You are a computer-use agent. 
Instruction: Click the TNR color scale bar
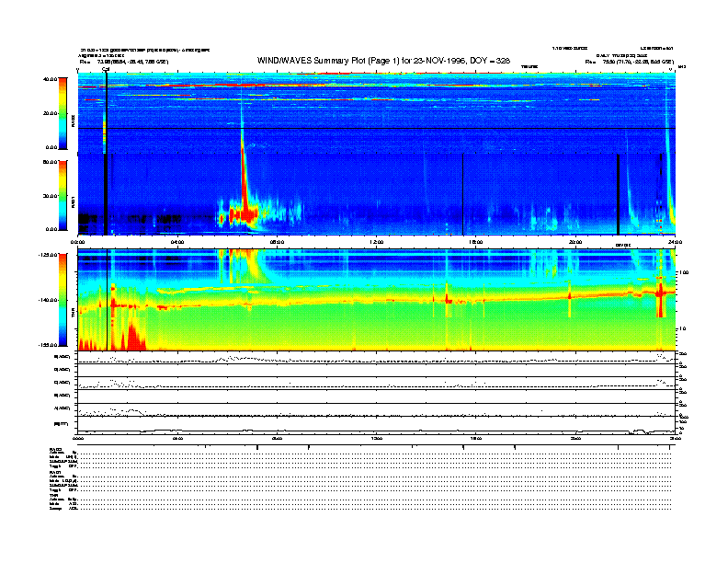tap(63, 300)
